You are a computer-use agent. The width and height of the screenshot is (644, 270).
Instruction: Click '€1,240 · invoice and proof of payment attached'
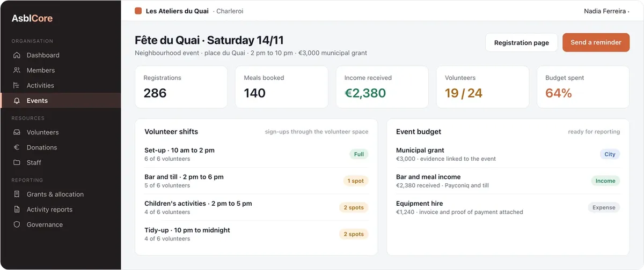tap(459, 212)
